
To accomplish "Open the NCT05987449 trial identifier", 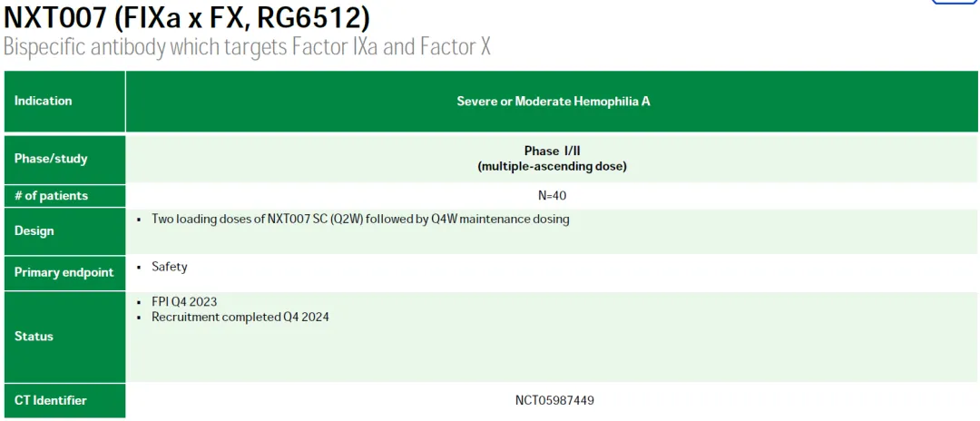I will point(554,400).
